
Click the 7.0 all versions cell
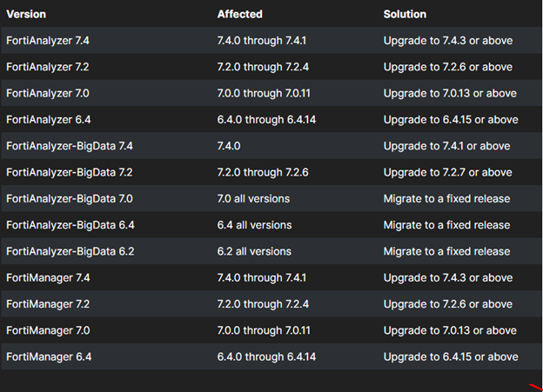[x=253, y=198]
